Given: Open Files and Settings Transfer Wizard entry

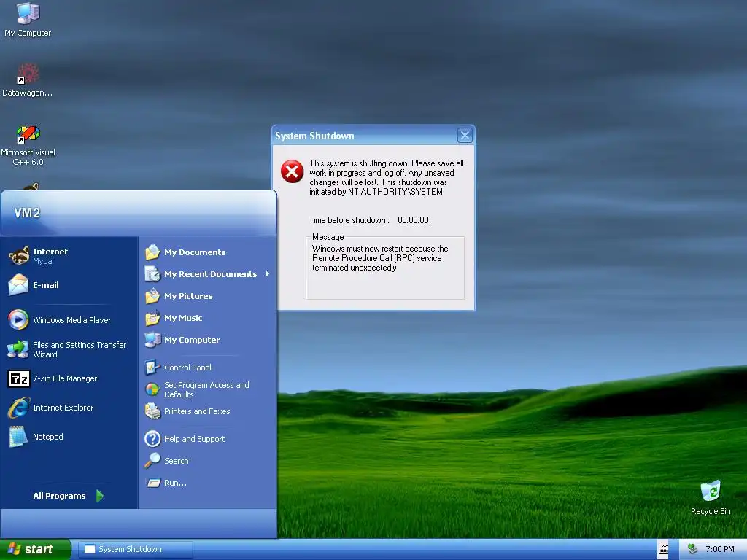Looking at the screenshot, I should tap(69, 349).
